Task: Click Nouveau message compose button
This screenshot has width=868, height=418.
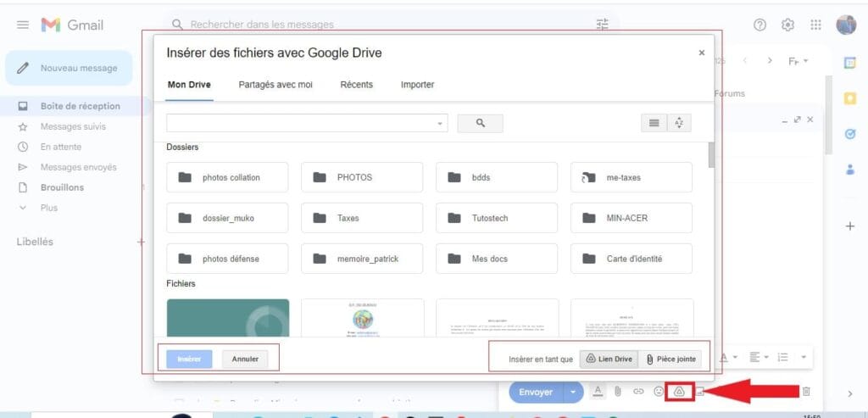Action: click(x=70, y=68)
